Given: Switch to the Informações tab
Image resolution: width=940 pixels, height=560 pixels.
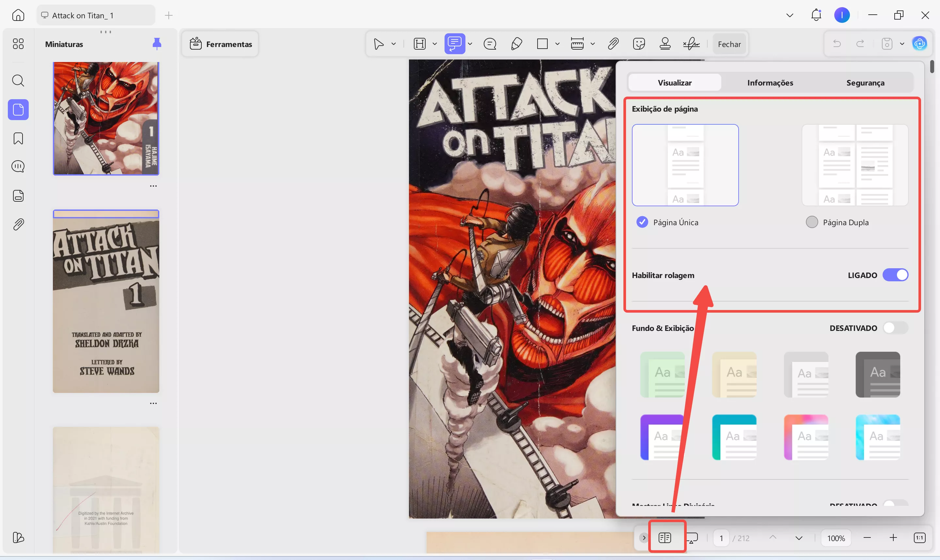Looking at the screenshot, I should point(770,82).
